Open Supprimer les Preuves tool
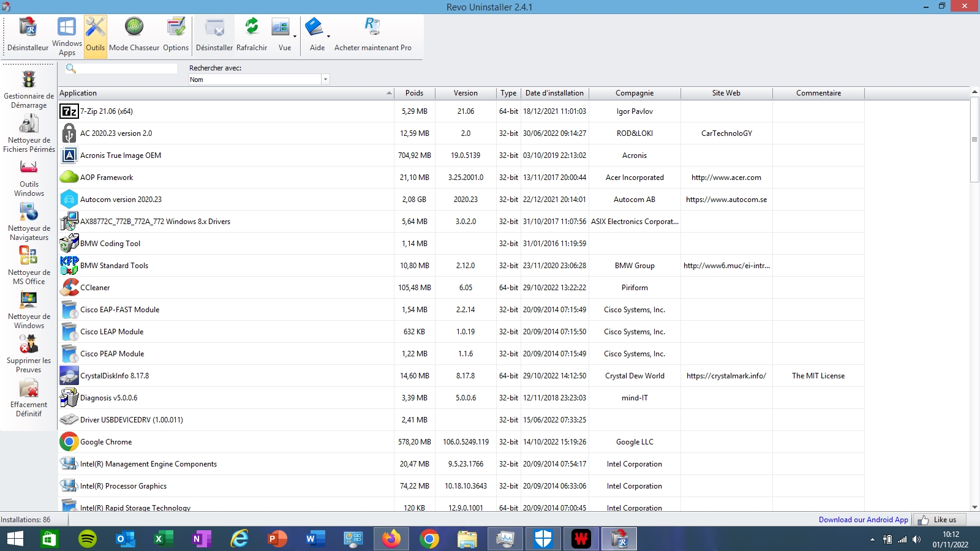The width and height of the screenshot is (980, 551). click(x=29, y=354)
